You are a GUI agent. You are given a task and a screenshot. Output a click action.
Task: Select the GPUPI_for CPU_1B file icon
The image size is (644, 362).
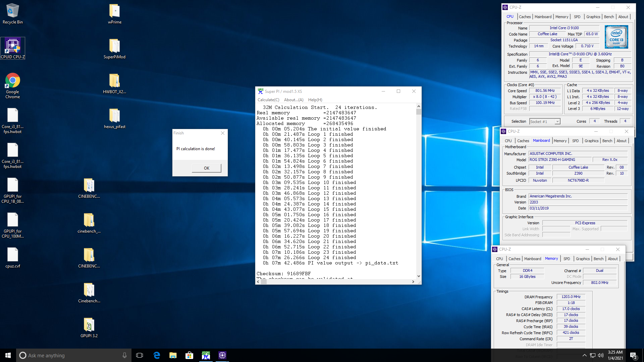tap(13, 190)
